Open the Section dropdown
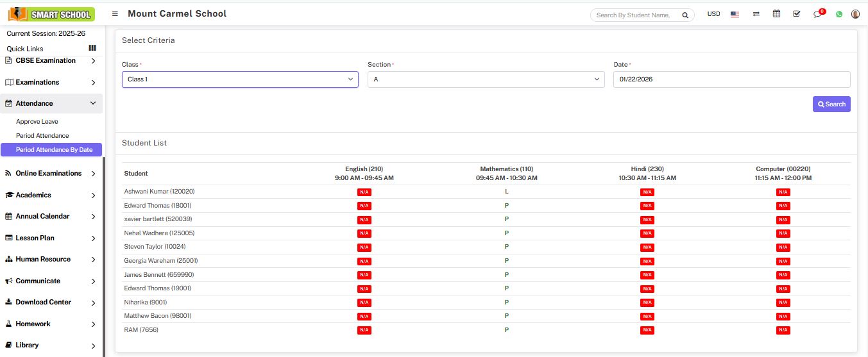 coord(486,79)
